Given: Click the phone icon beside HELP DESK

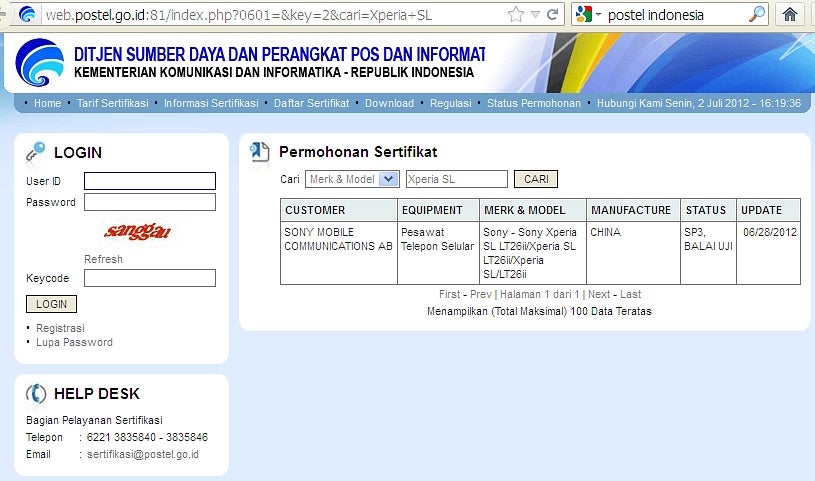Looking at the screenshot, I should click(x=36, y=394).
